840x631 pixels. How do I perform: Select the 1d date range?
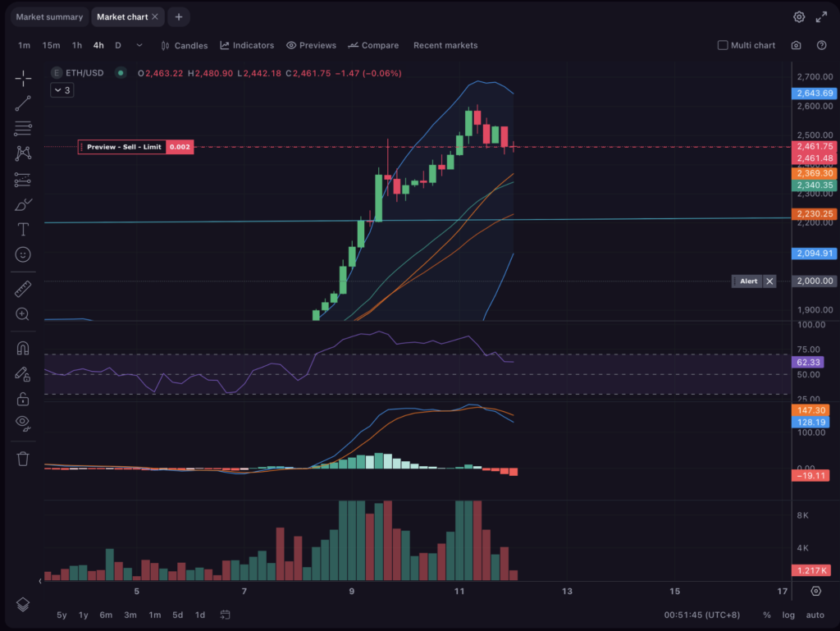200,615
